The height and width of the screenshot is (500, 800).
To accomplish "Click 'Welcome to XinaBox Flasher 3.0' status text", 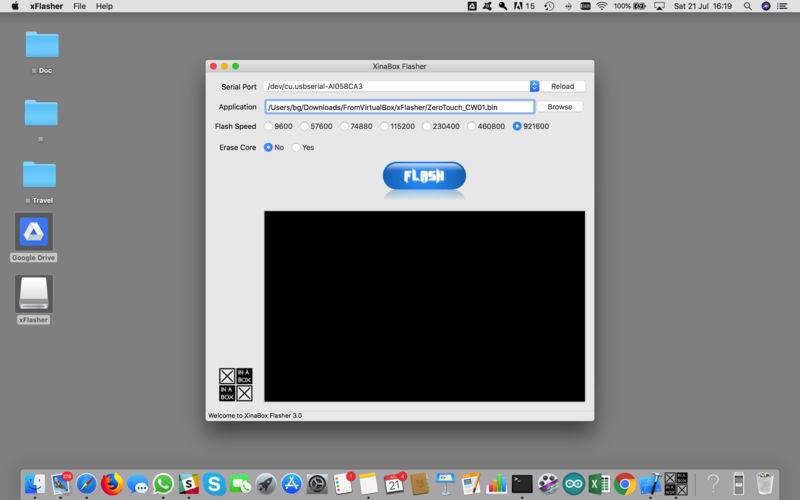I will pos(255,415).
